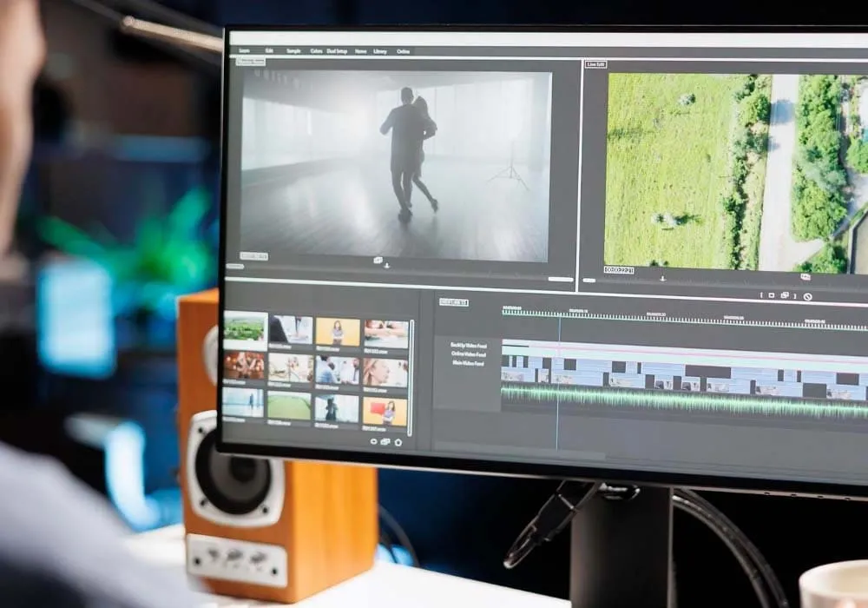Click the single frame icon below the aerial preview

coord(769,295)
